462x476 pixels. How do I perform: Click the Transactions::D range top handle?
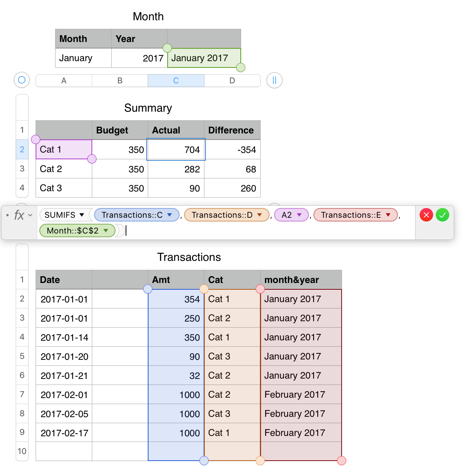(x=204, y=289)
